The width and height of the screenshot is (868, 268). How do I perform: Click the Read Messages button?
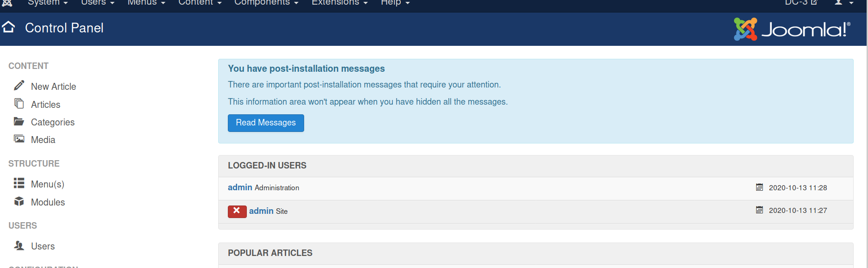[266, 123]
